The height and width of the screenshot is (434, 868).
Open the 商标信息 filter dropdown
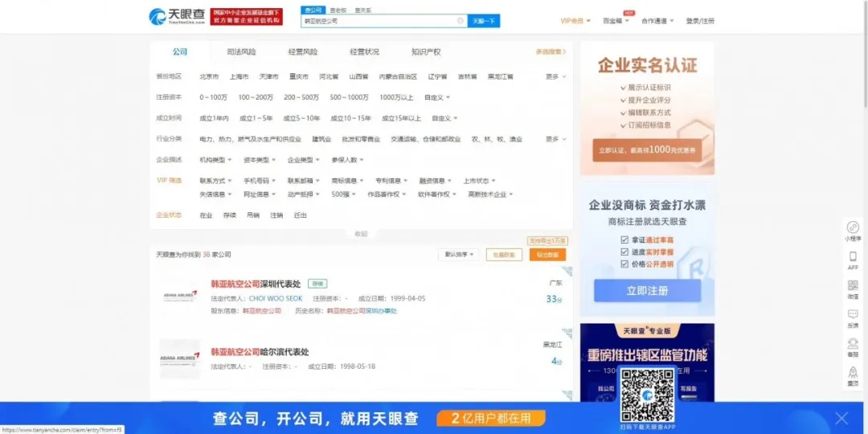(347, 181)
